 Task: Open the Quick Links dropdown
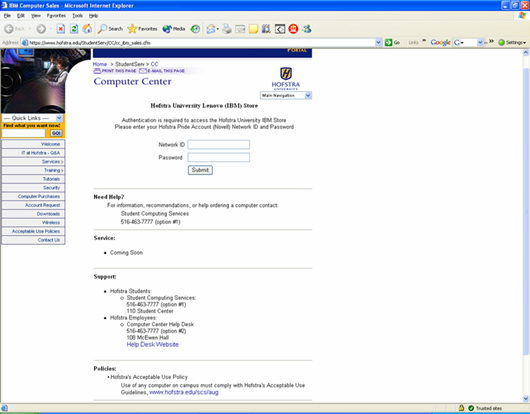32,118
